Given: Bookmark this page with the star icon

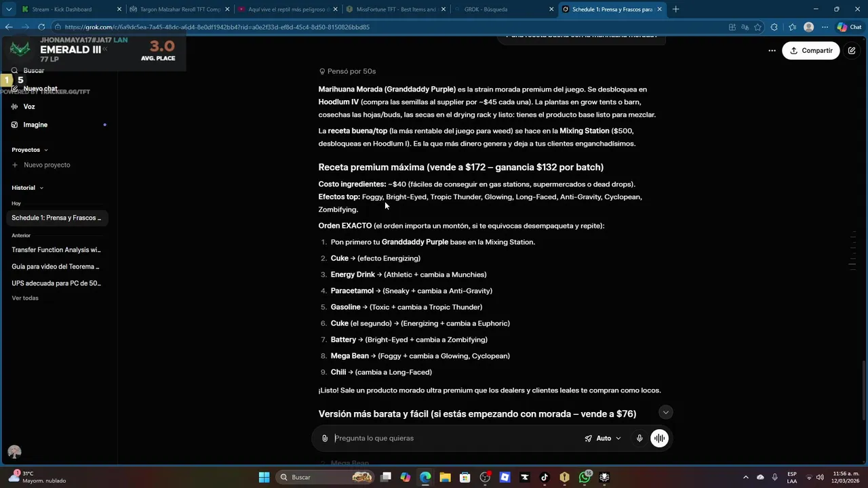Looking at the screenshot, I should point(757,27).
